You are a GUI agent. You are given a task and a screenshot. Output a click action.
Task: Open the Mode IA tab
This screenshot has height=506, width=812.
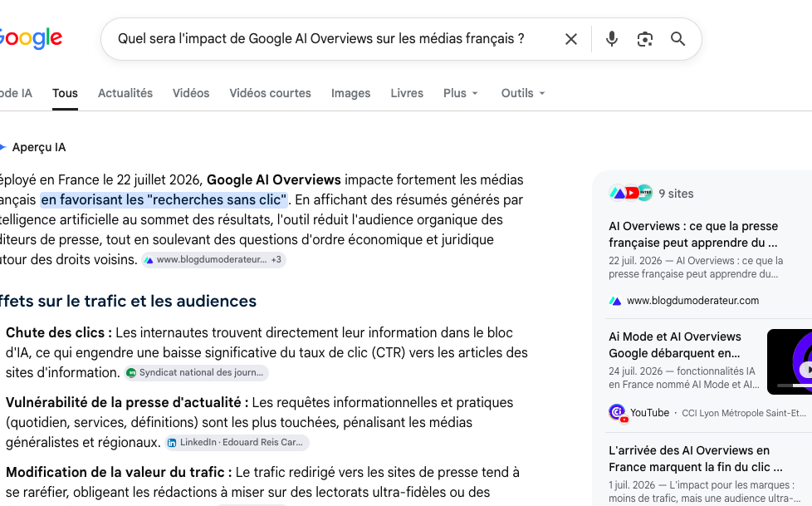tap(16, 93)
